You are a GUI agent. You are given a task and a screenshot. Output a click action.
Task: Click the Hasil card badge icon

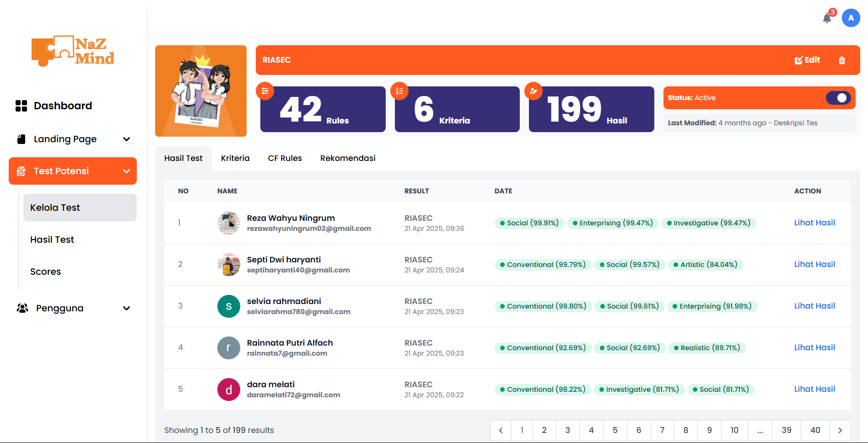pos(534,91)
